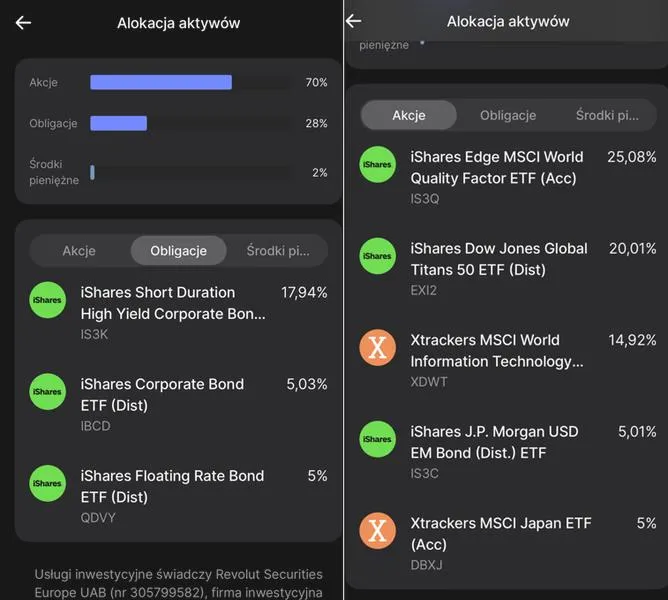The image size is (668, 600).
Task: Switch to Obligacje tab on right screen
Action: (508, 115)
